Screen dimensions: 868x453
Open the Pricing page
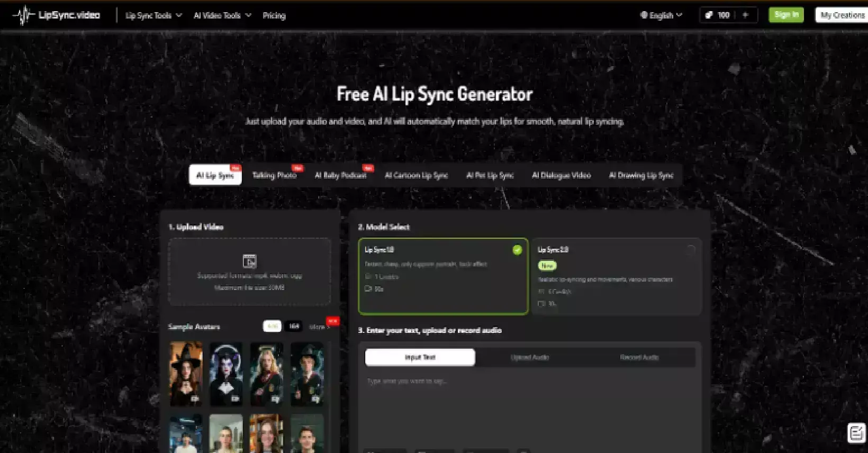(274, 15)
